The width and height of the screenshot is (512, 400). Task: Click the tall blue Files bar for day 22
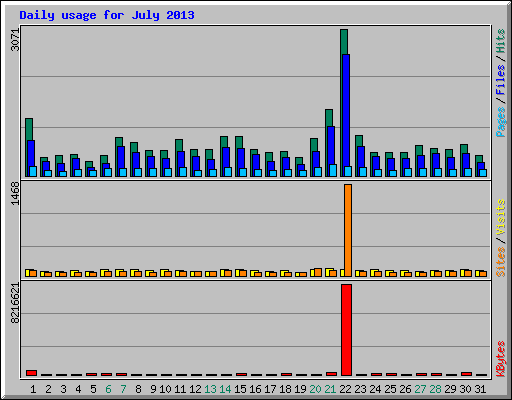346,110
